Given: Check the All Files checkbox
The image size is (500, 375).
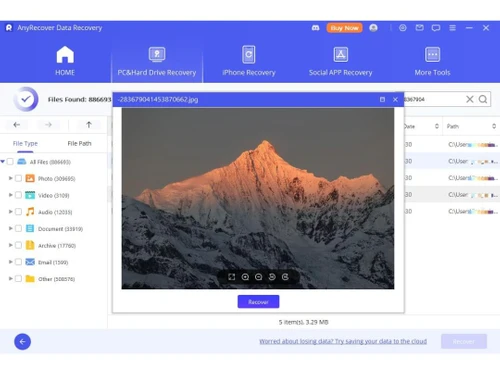Looking at the screenshot, I should point(10,162).
